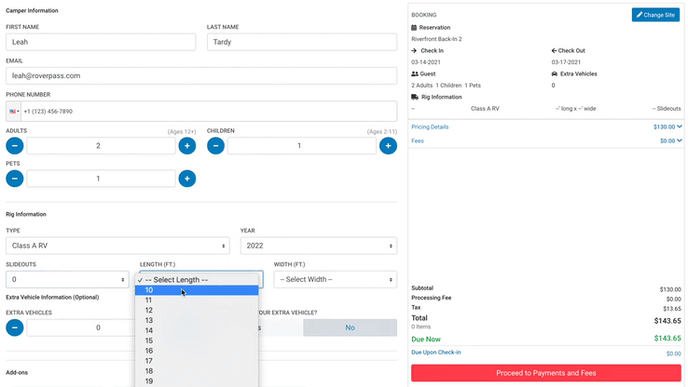Open the rig Type dropdown
The height and width of the screenshot is (387, 688).
118,246
